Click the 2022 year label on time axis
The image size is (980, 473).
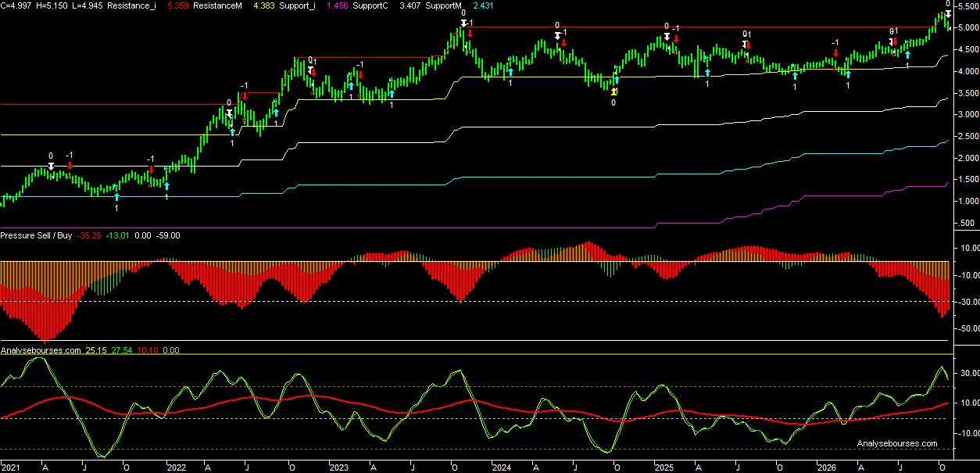(x=177, y=468)
